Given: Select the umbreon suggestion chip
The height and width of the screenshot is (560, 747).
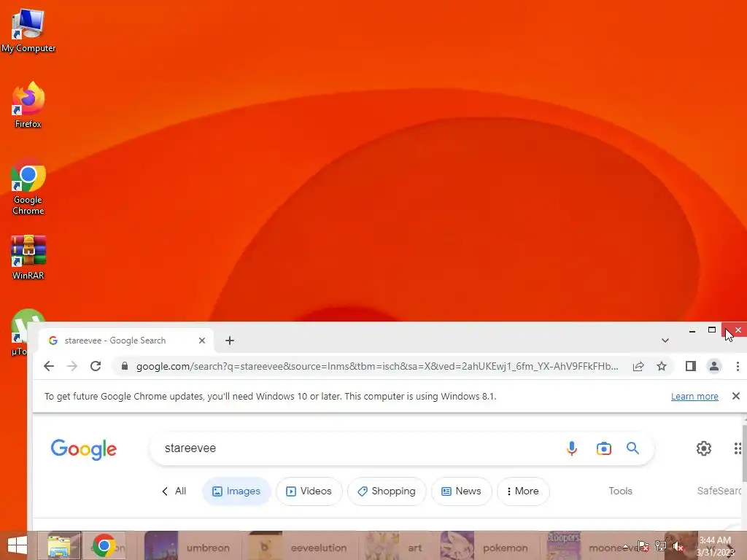Looking at the screenshot, I should coord(192,545).
